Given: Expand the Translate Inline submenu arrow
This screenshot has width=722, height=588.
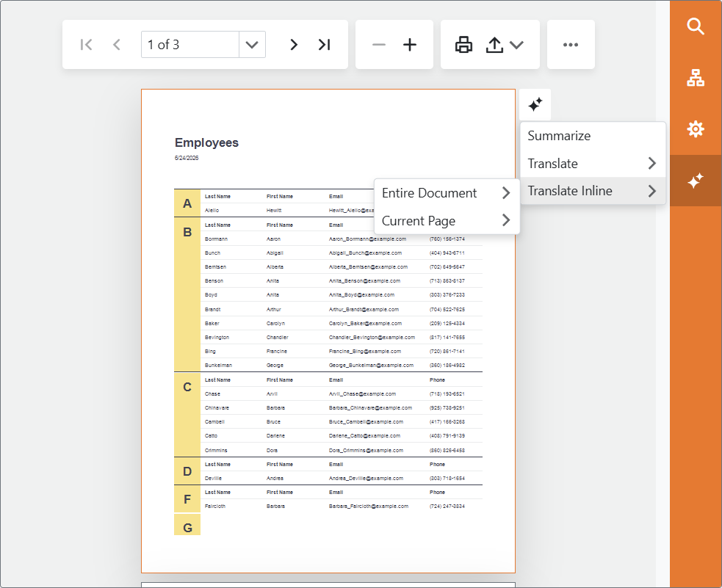Looking at the screenshot, I should click(x=652, y=191).
